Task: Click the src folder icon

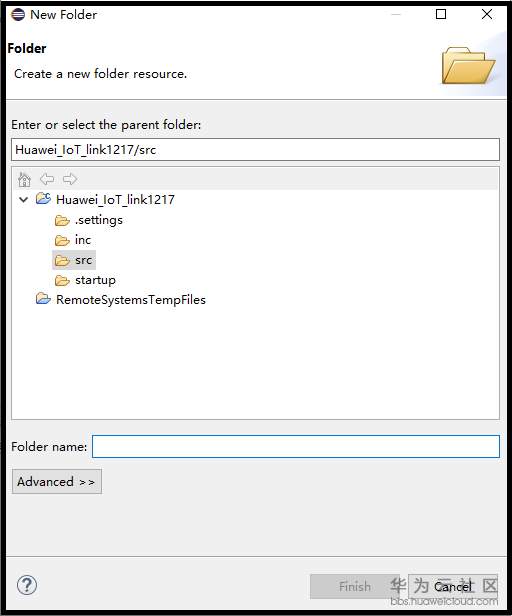Action: coord(62,260)
